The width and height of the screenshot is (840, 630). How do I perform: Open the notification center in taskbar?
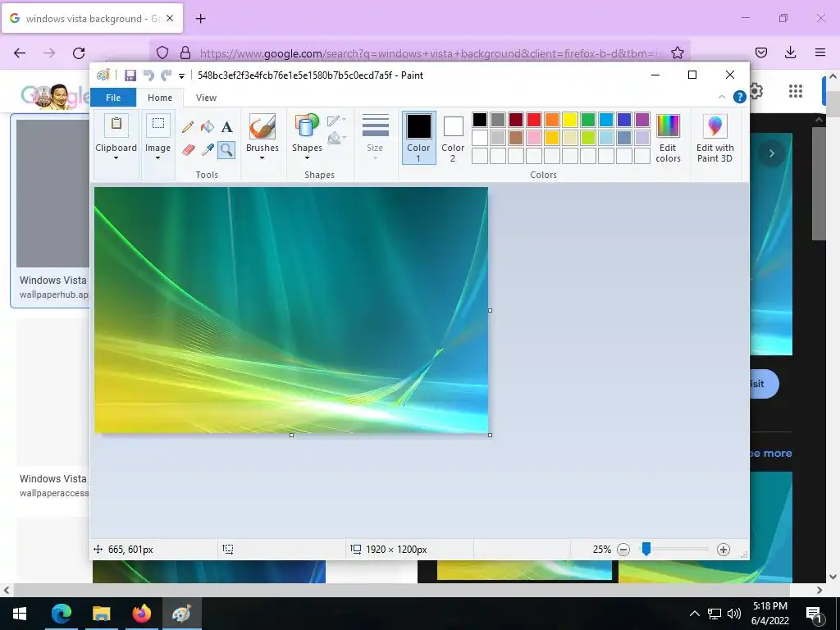(814, 614)
